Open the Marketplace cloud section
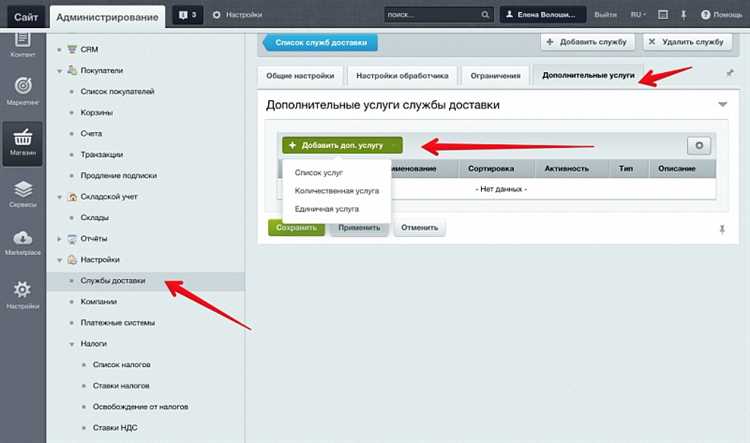Image resolution: width=750 pixels, height=443 pixels. [x=22, y=243]
